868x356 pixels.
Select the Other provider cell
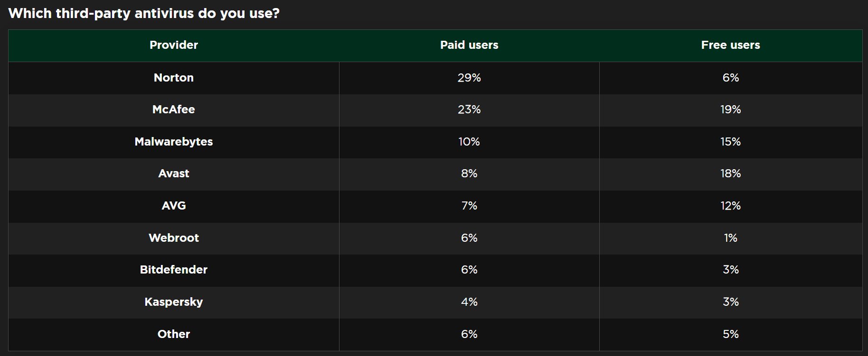(x=174, y=334)
